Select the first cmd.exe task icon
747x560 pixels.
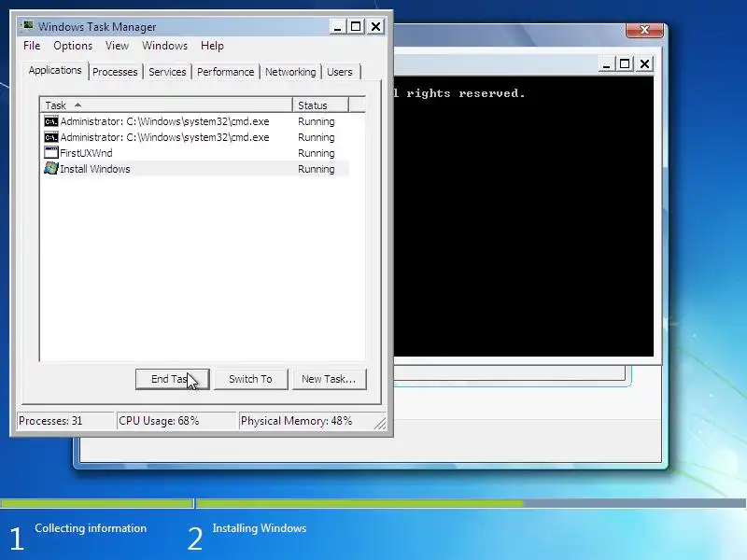click(x=51, y=121)
